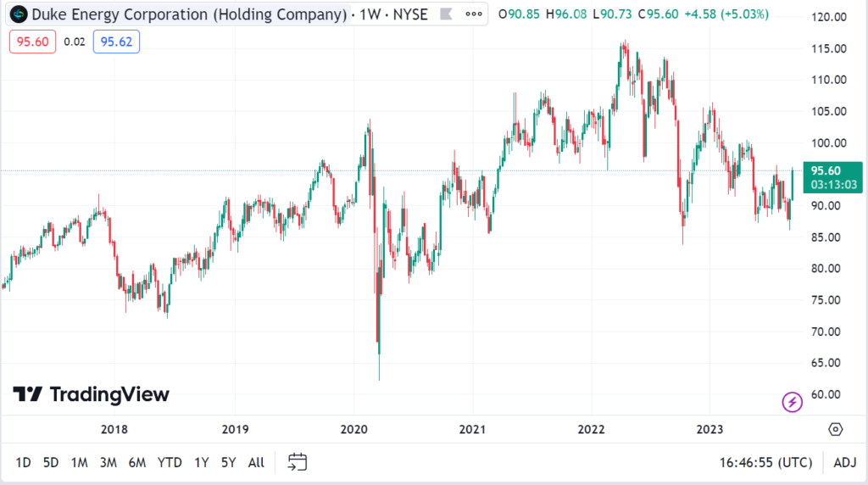Click the Duke Energy Corporation symbol title
Viewport: 868px width, 485px height.
pyautogui.click(x=189, y=14)
